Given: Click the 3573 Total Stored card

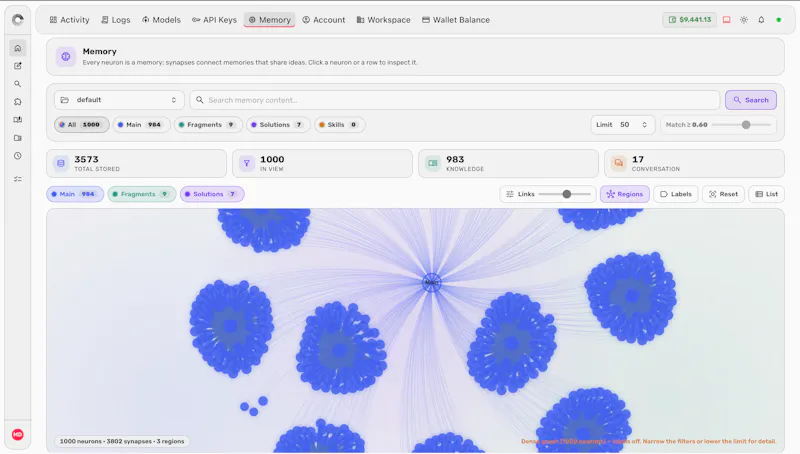Looking at the screenshot, I should pyautogui.click(x=136, y=163).
